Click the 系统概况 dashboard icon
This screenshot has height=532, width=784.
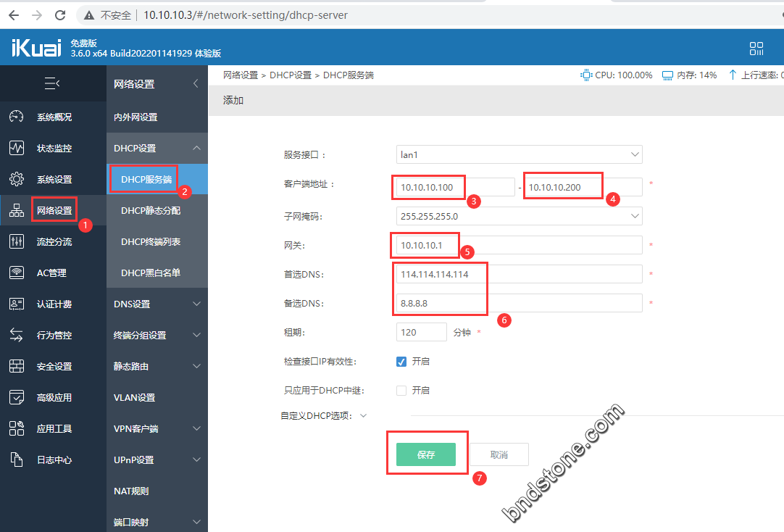(x=17, y=117)
